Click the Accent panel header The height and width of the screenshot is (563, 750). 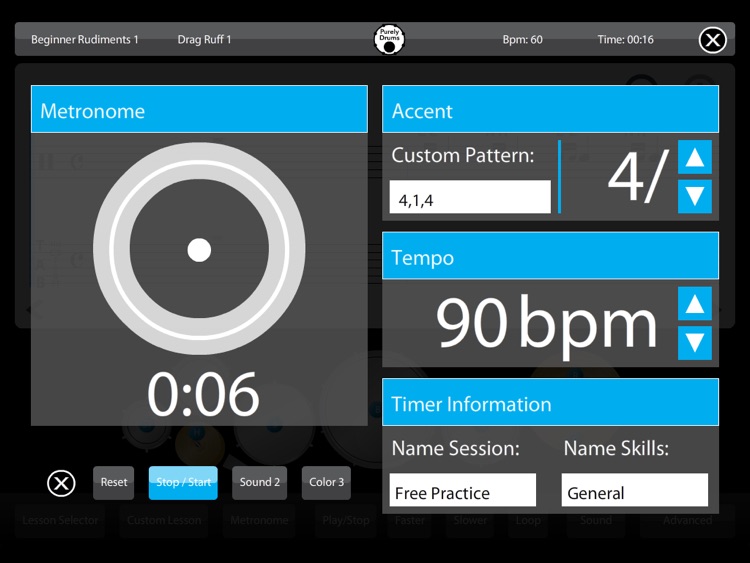(x=551, y=110)
